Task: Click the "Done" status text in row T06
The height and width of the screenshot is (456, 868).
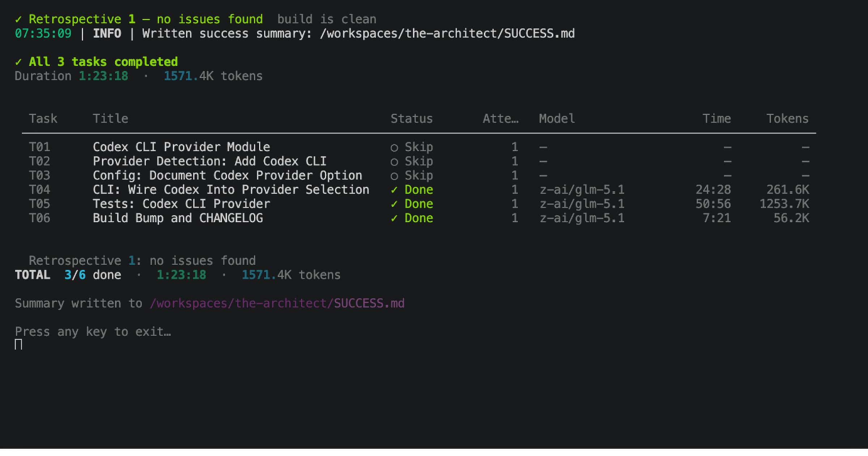Action: click(419, 218)
